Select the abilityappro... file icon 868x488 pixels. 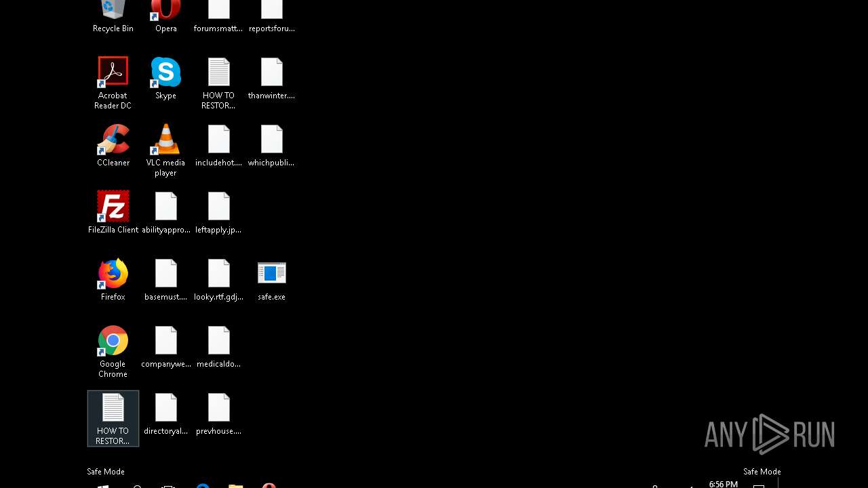coord(165,212)
